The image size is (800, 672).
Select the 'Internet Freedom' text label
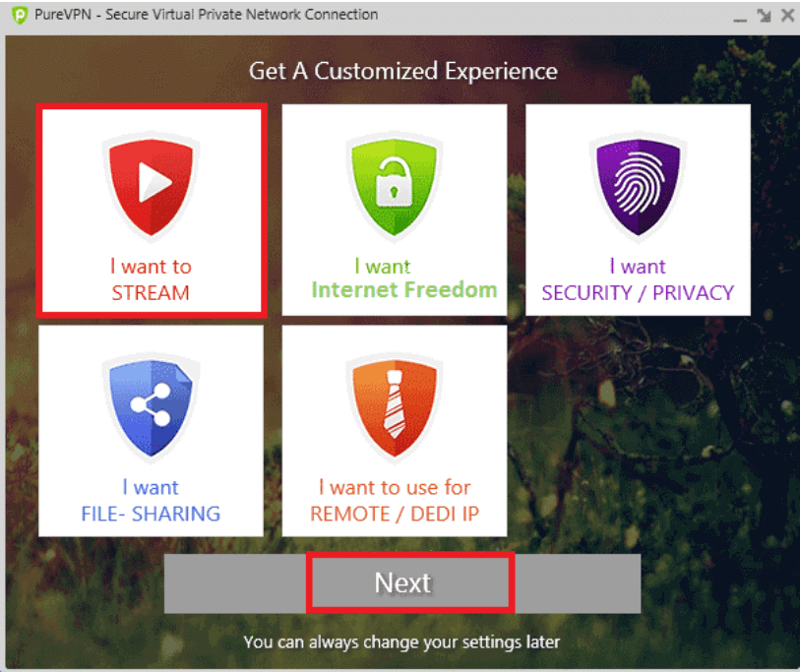pos(404,290)
